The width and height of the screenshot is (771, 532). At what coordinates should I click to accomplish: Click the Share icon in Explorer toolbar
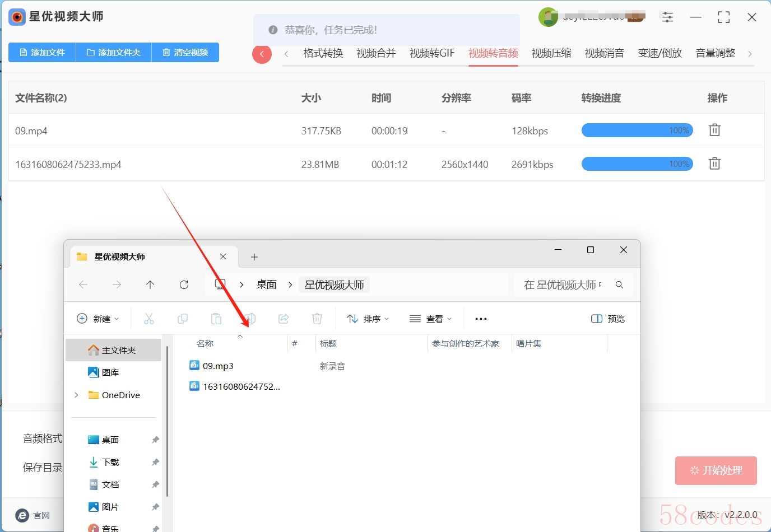(283, 319)
